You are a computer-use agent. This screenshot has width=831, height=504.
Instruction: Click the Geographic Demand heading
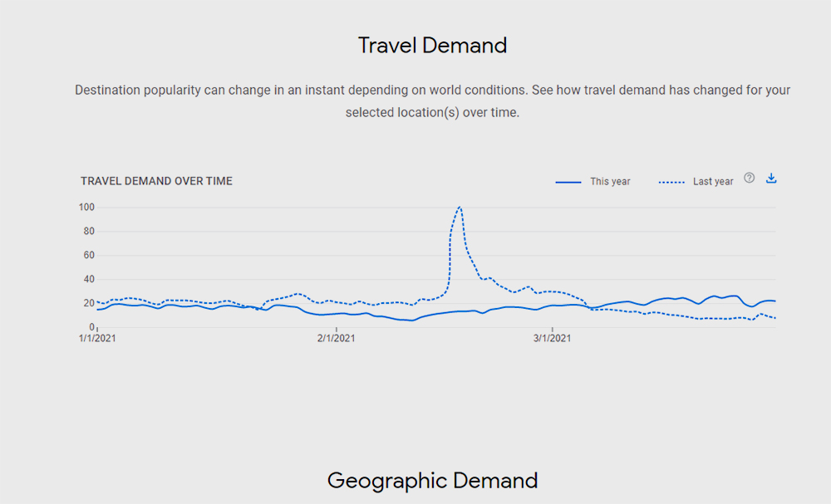(432, 480)
